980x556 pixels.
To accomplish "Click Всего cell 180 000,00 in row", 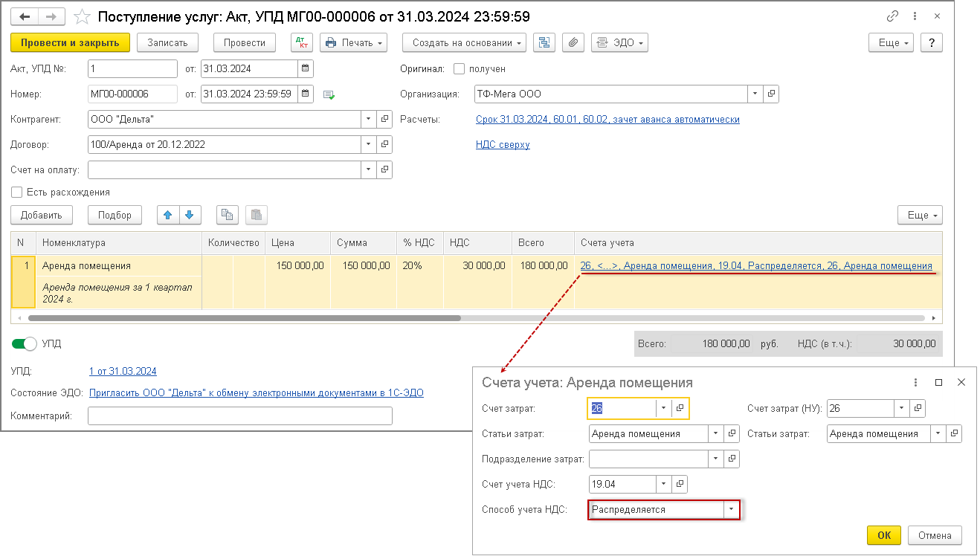I will 542,265.
